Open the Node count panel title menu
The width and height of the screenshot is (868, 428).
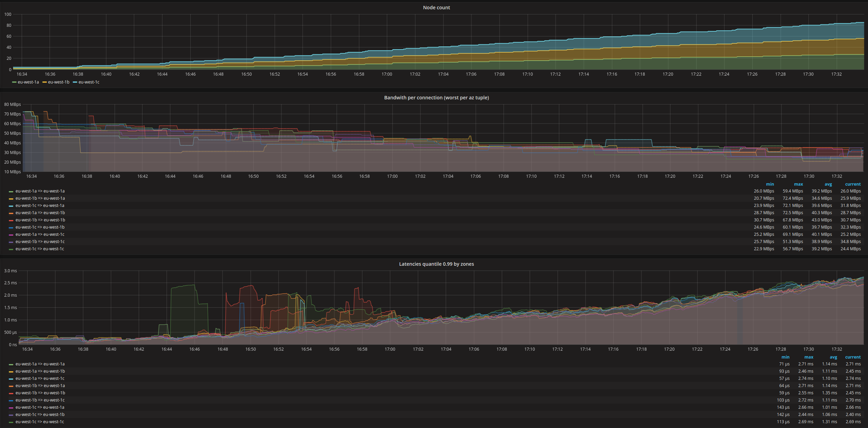436,8
